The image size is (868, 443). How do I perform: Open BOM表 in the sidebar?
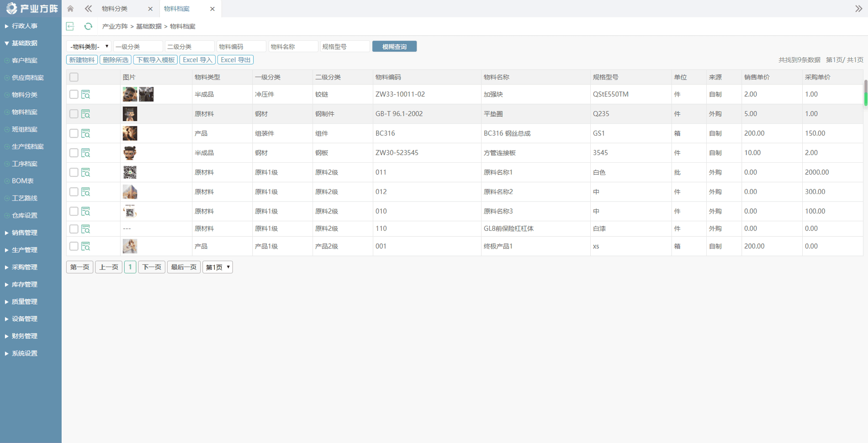(23, 181)
